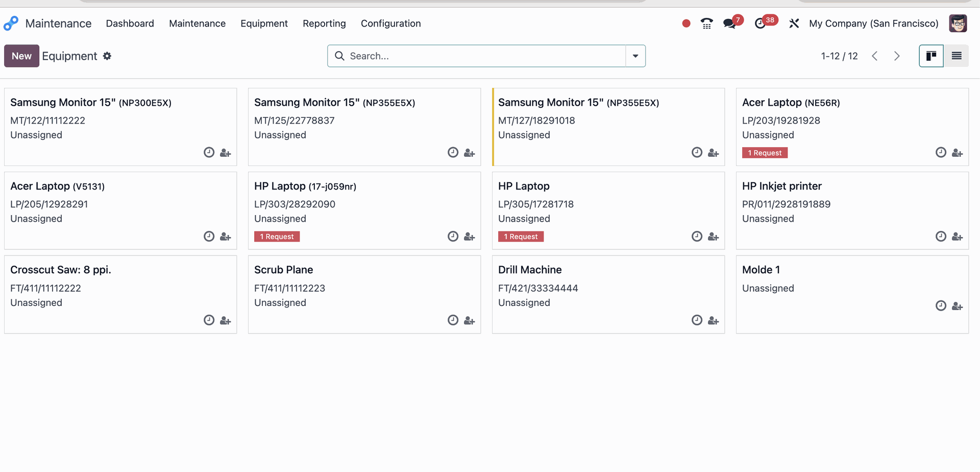Image resolution: width=980 pixels, height=472 pixels.
Task: Assign user on Samsung Monitor MT/122/11112222 card
Action: [x=225, y=153]
